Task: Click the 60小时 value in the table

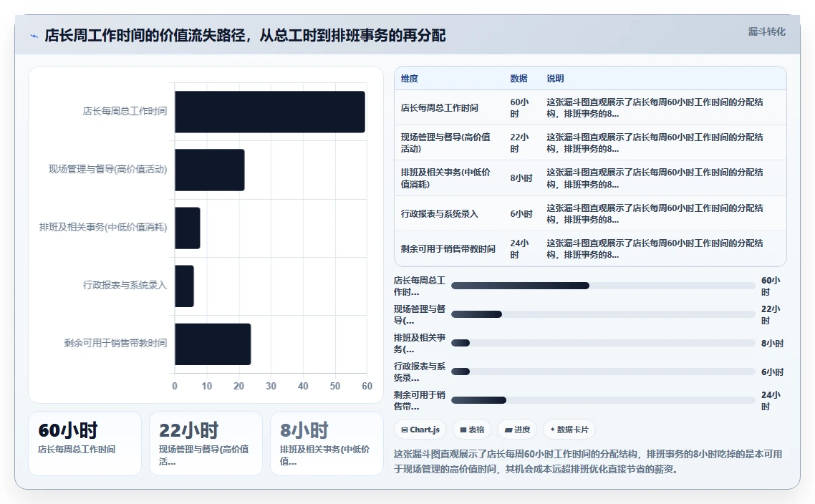Action: point(520,107)
